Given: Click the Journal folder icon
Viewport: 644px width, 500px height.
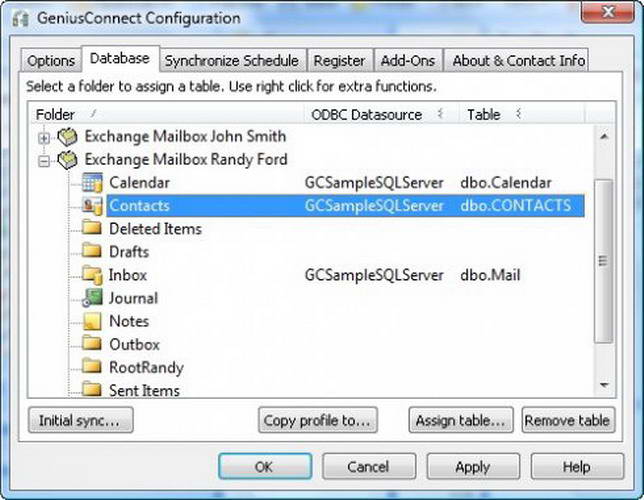Looking at the screenshot, I should 92,298.
